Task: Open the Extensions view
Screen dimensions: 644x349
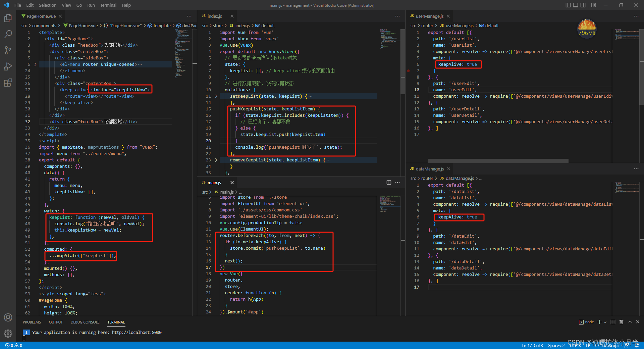Action: pyautogui.click(x=8, y=83)
